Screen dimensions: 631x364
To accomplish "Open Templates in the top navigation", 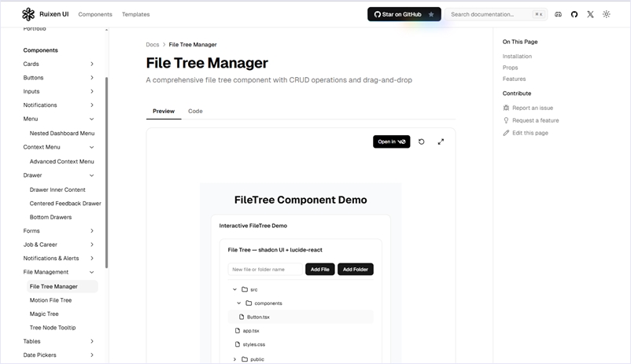I will point(135,14).
